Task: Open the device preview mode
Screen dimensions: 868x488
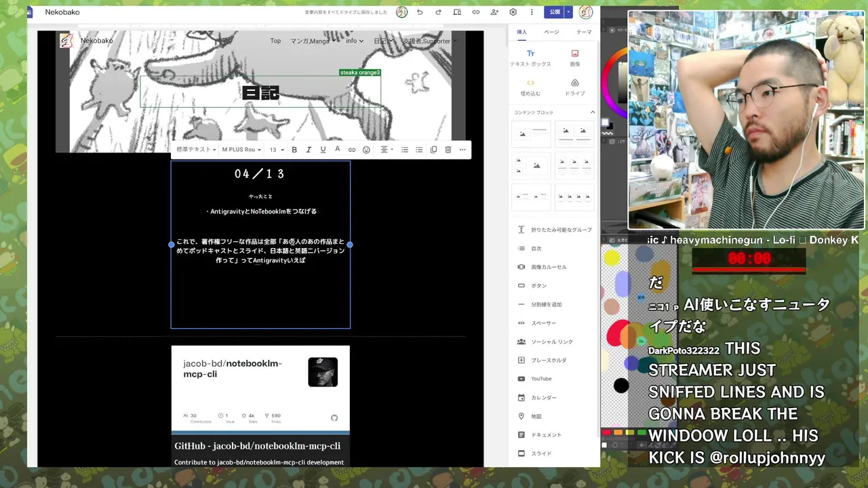Action: pos(457,12)
